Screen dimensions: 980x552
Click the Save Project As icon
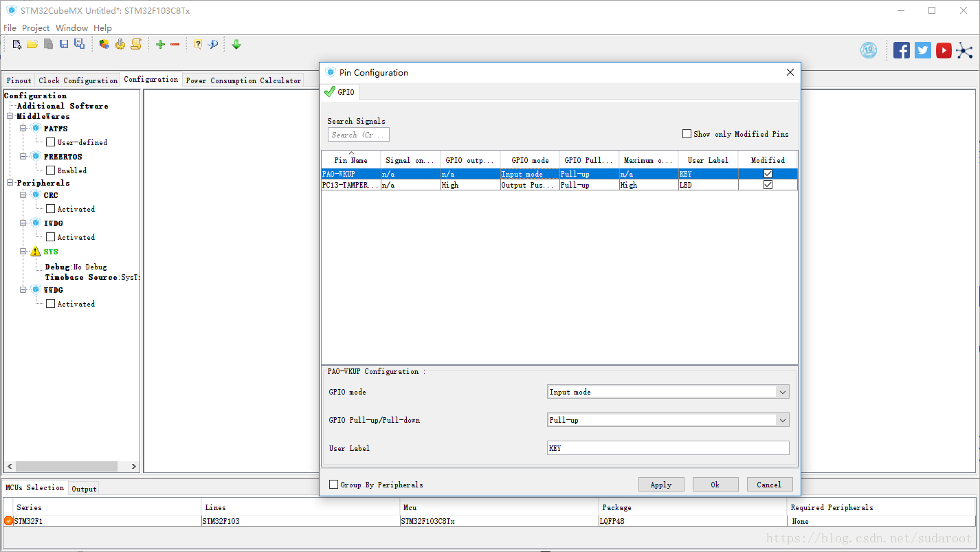[x=79, y=44]
